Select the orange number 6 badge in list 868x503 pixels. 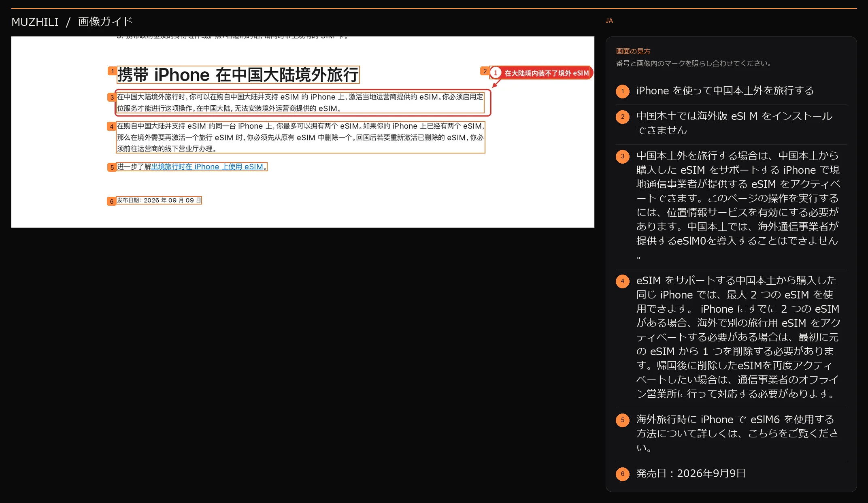coord(622,474)
